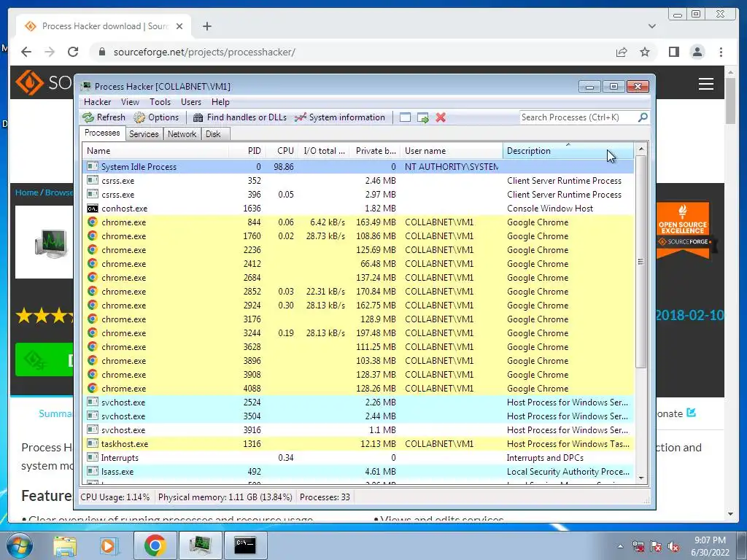Sort by I/O total column header
The width and height of the screenshot is (747, 560).
(323, 151)
